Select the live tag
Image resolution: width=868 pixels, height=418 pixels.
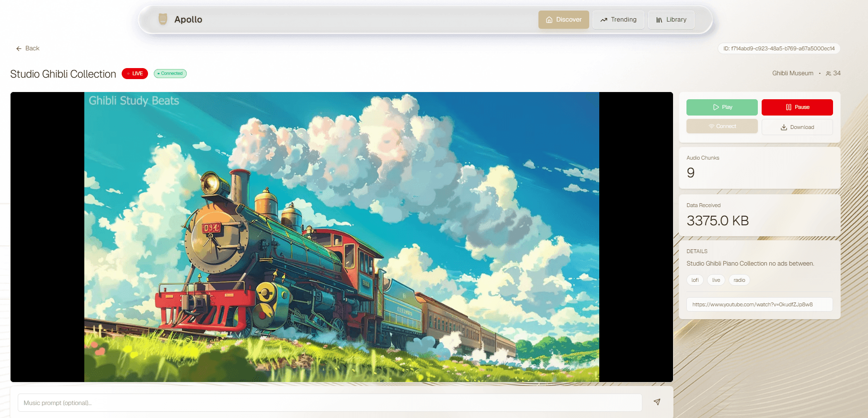tap(716, 280)
